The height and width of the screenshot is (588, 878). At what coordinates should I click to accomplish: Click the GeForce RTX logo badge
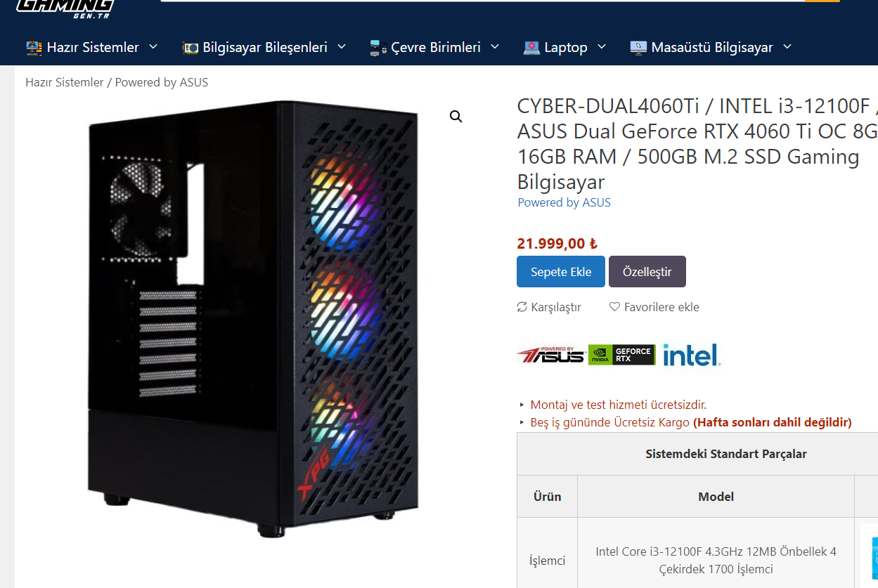click(621, 355)
